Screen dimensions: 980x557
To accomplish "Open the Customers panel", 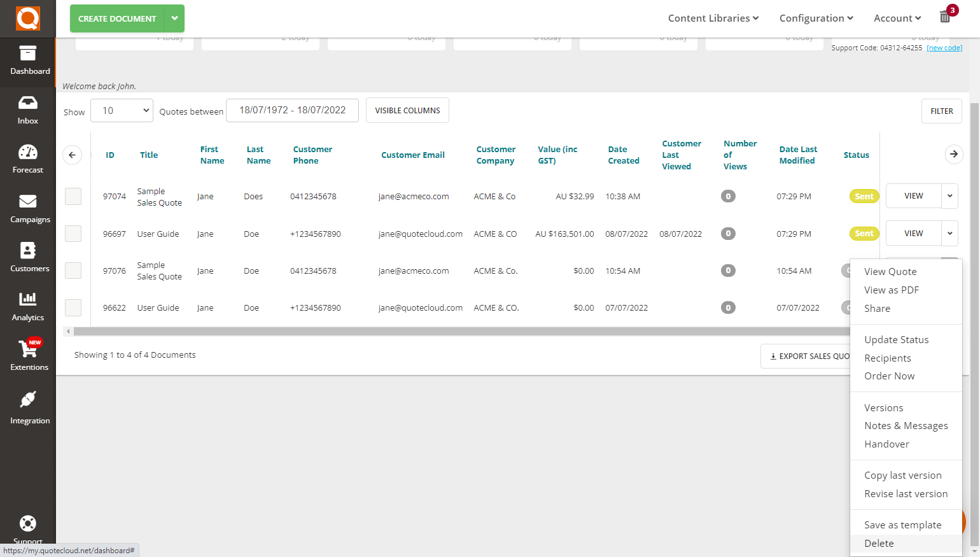I will [27, 258].
